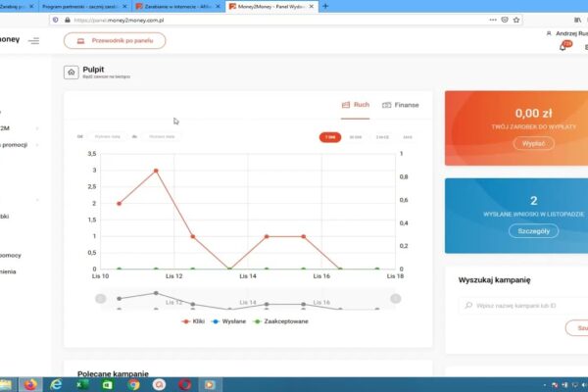
Task: Launch Firefox from the Windows taskbar
Action: coord(29,384)
